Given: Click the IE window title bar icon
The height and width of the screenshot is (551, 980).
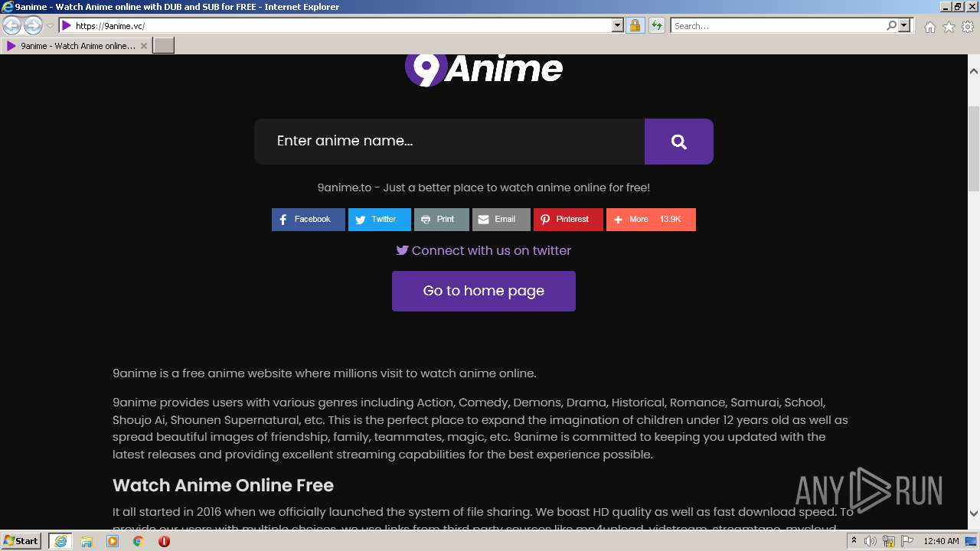Looking at the screenshot, I should click(x=8, y=7).
